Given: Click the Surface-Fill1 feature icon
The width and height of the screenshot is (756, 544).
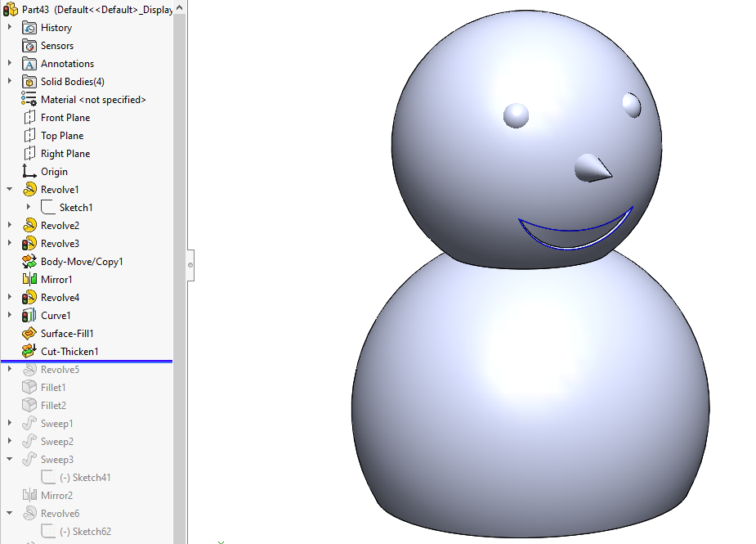Looking at the screenshot, I should pyautogui.click(x=29, y=334).
